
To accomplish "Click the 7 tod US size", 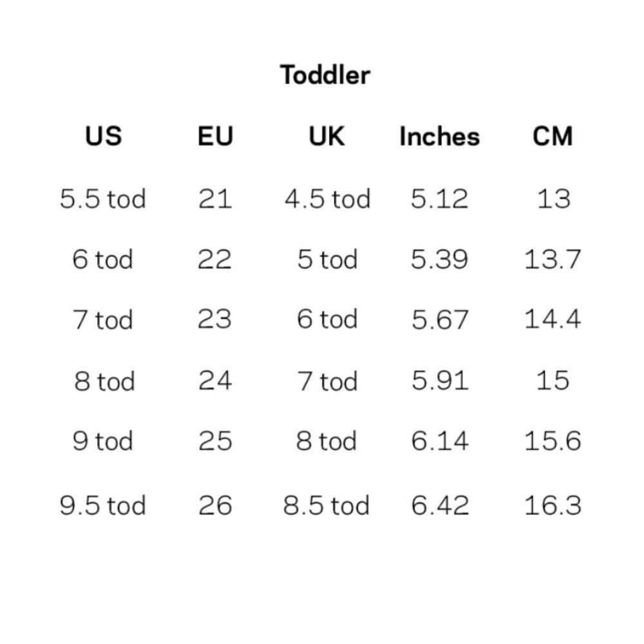I will [x=103, y=320].
